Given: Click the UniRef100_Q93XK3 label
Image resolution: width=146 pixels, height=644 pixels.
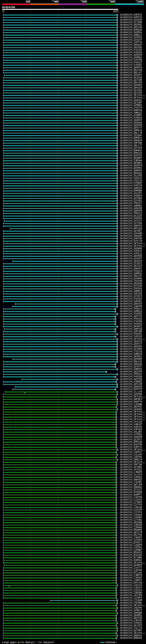Looking at the screenshot, I should click(131, 261).
